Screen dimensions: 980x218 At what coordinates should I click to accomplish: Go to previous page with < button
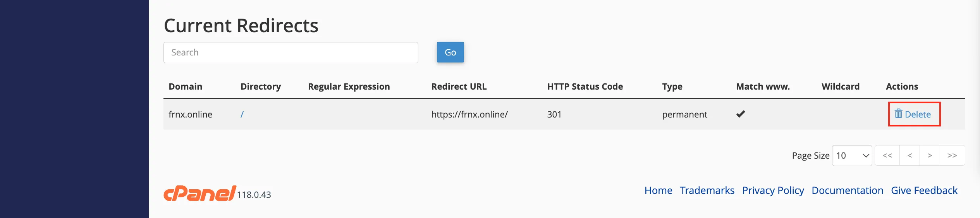point(910,156)
